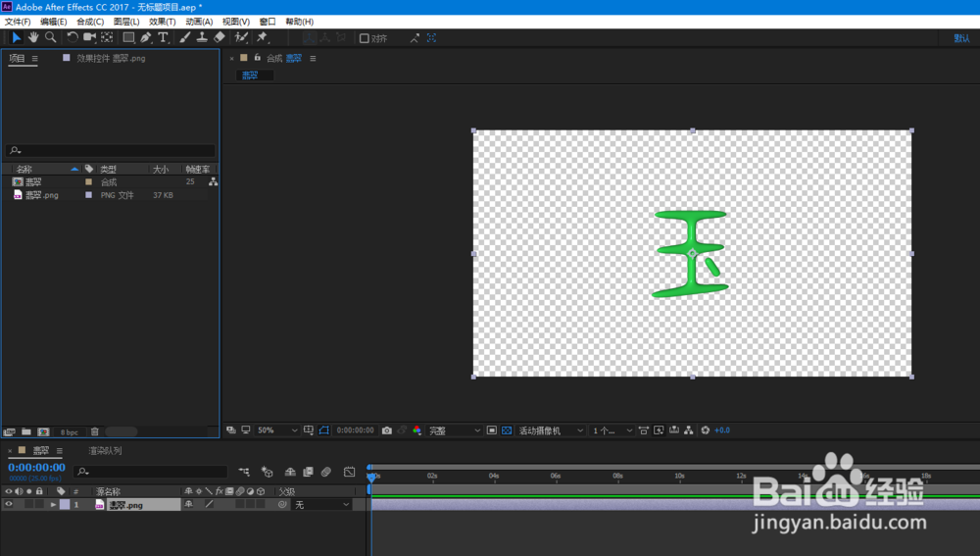The image size is (980, 556).
Task: Open 活动摄像机 3D view dropdown
Action: click(551, 430)
